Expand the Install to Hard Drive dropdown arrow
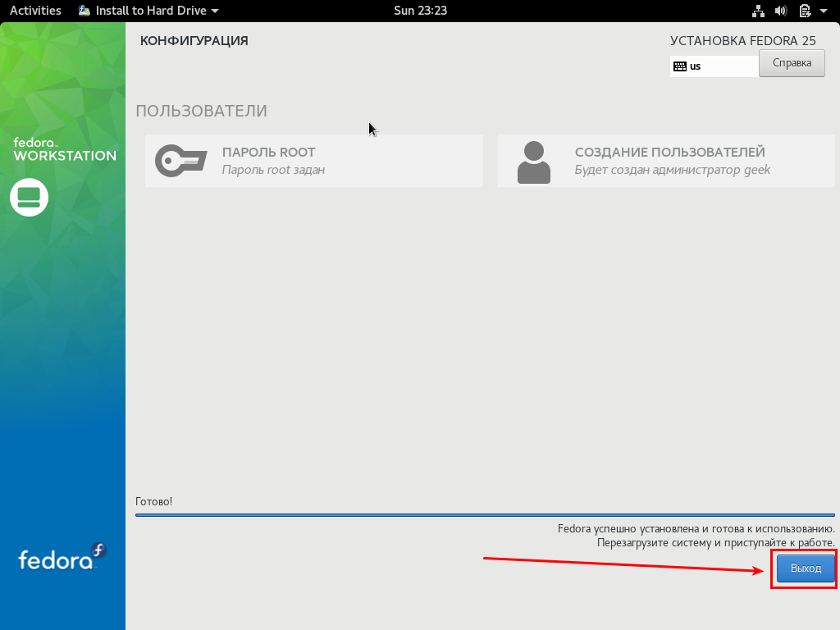This screenshot has width=840, height=630. 215,11
